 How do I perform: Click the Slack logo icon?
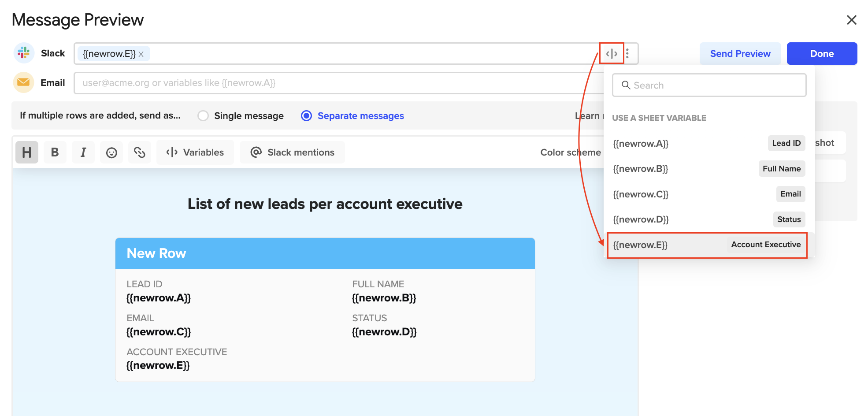[x=24, y=53]
